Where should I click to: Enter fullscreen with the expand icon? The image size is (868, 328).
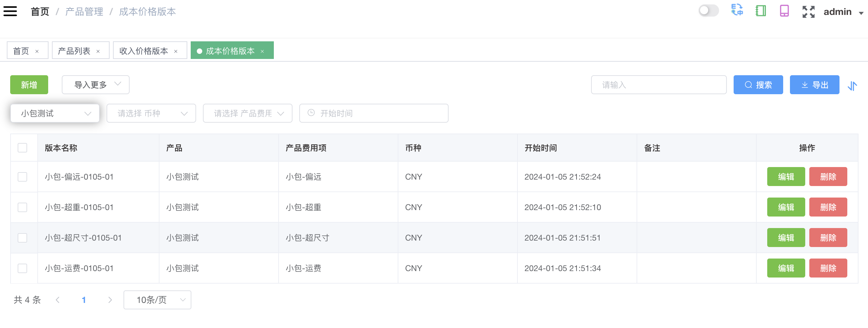tap(808, 12)
